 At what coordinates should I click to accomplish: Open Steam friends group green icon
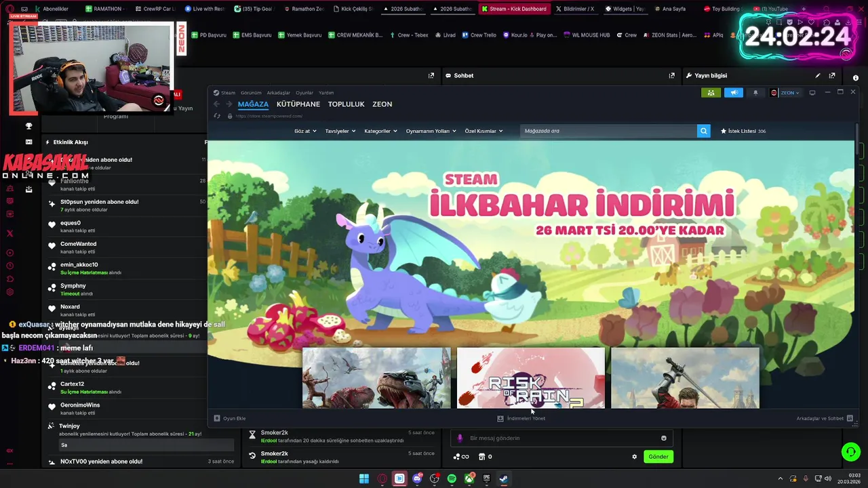[711, 93]
